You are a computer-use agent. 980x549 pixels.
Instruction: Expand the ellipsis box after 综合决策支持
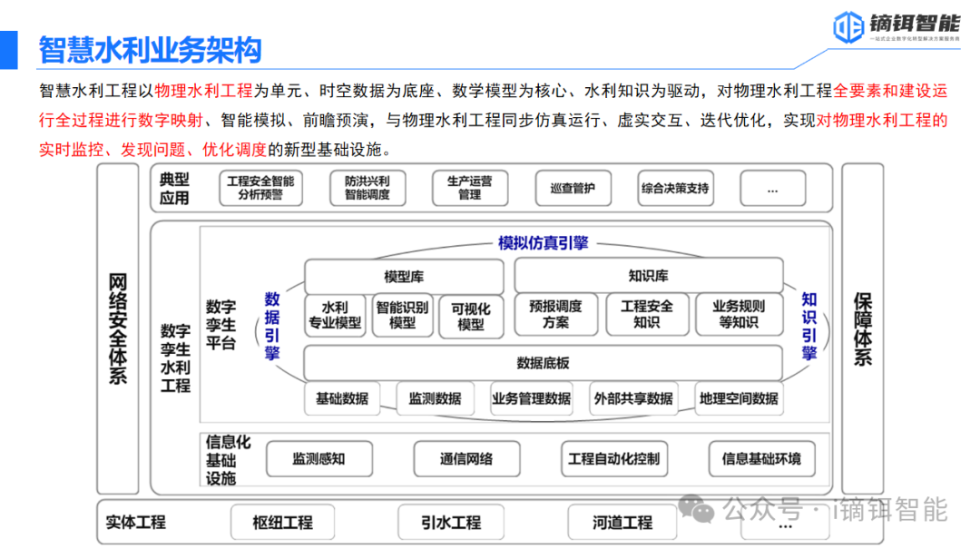coord(772,188)
